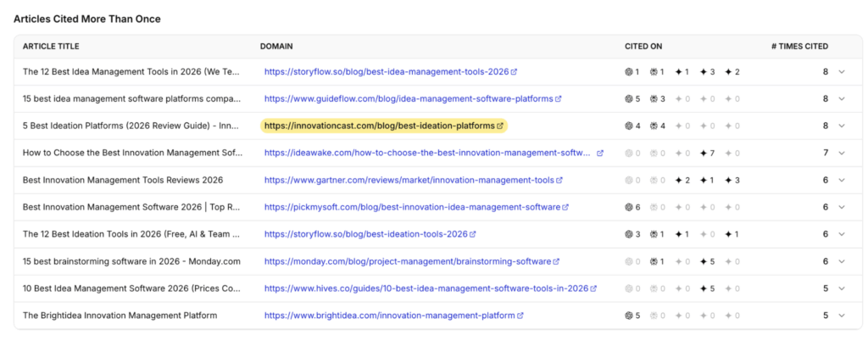The height and width of the screenshot is (341, 868).
Task: Select title '15 best idea management software platforms compa...'
Action: pos(131,99)
